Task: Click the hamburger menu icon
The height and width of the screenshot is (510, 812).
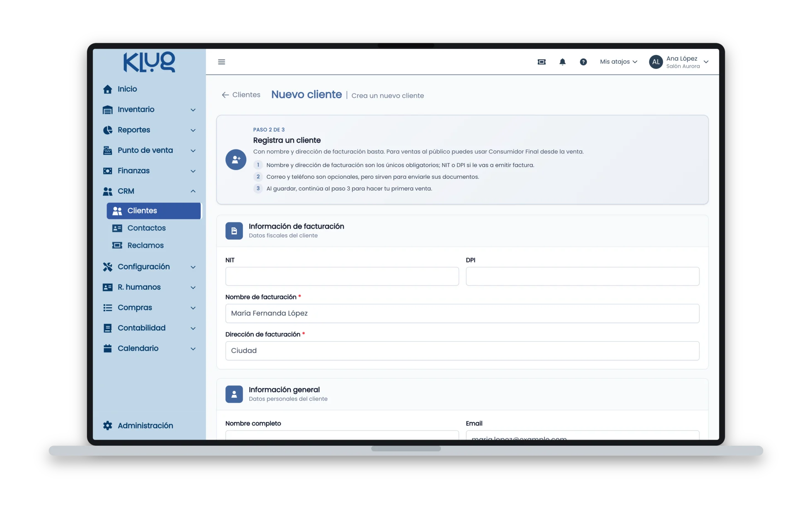Action: point(222,62)
